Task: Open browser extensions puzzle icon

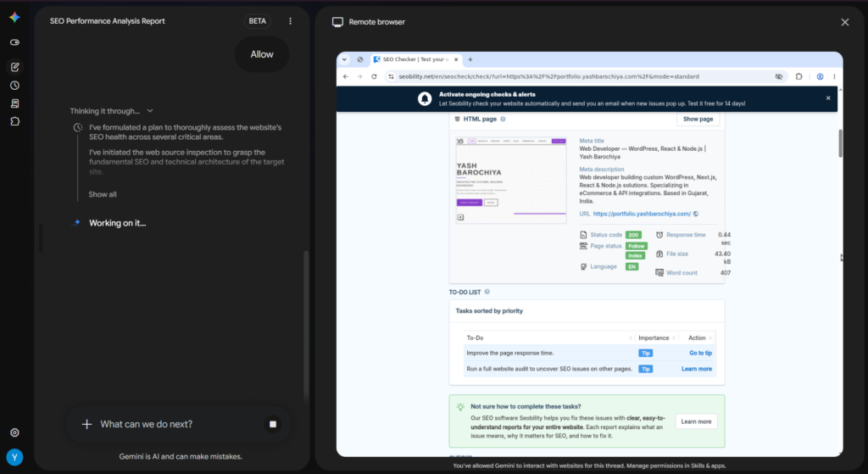Action: pos(798,76)
